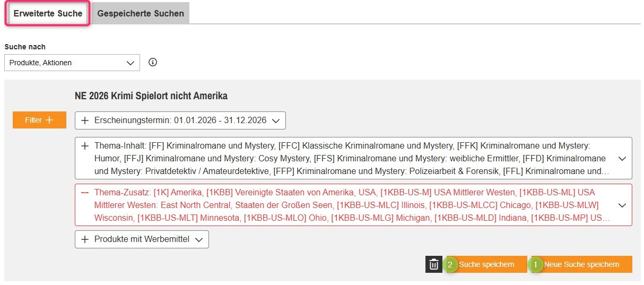Add a new filter with Filter button
644x285 pixels.
pyautogui.click(x=39, y=120)
